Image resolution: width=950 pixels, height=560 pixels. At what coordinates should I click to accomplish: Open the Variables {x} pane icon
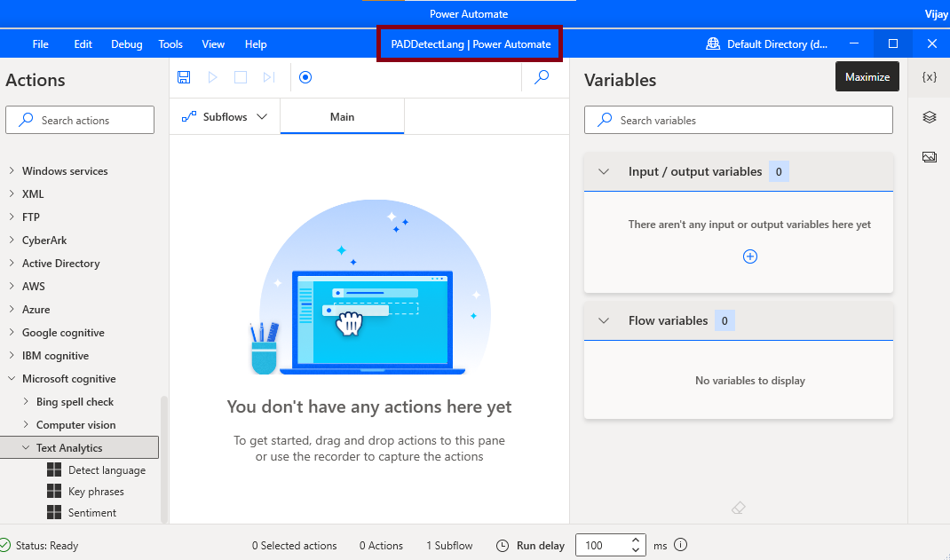[929, 76]
